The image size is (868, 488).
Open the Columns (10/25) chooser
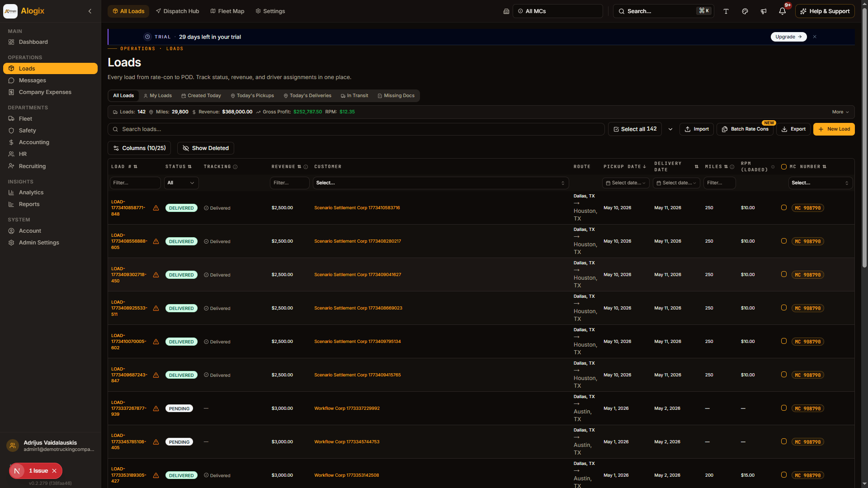(x=139, y=148)
